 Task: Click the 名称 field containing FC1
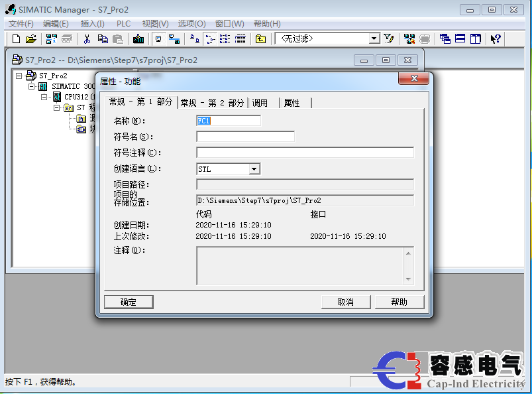click(x=229, y=121)
